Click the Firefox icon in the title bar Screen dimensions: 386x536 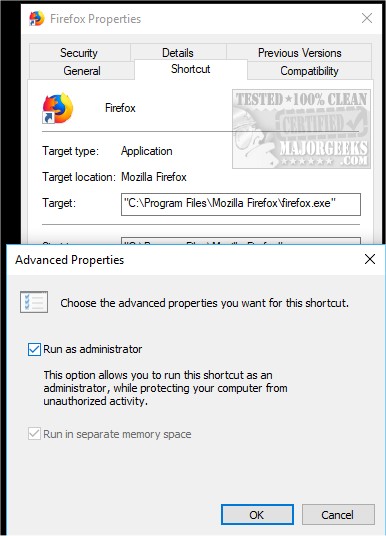pyautogui.click(x=37, y=18)
